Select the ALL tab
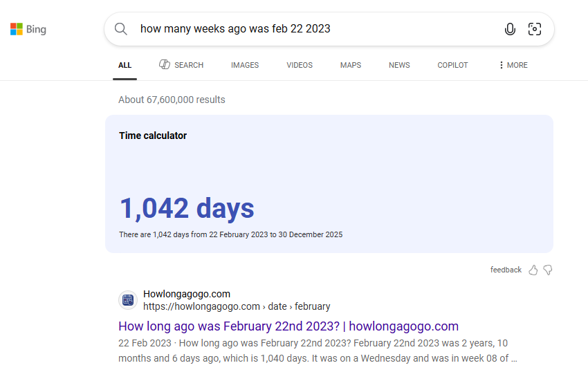This screenshot has height=381, width=588. tap(125, 65)
